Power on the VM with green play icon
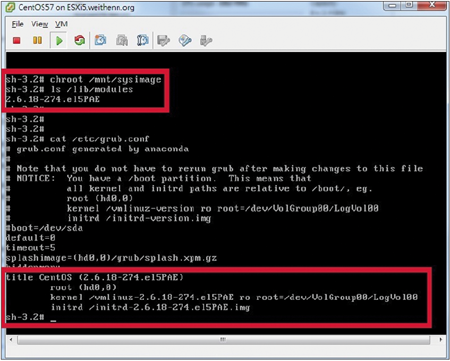 coord(59,41)
